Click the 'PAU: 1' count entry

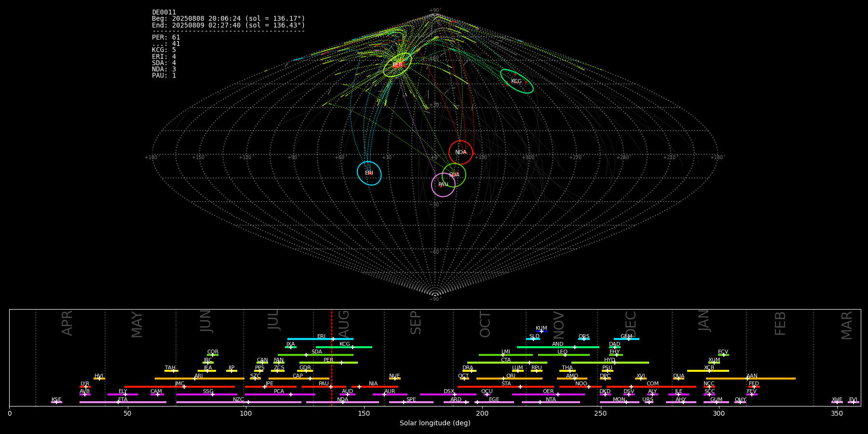click(164, 75)
